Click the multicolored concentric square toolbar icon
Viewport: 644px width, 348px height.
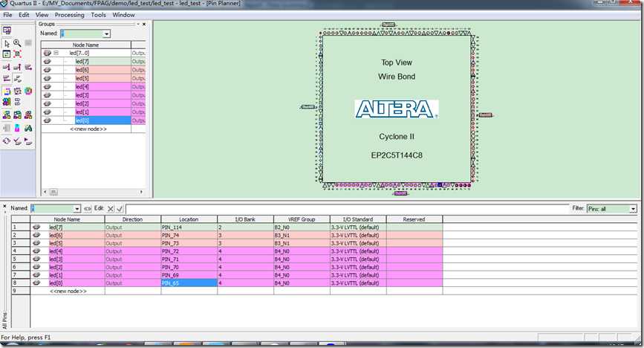tap(28, 91)
